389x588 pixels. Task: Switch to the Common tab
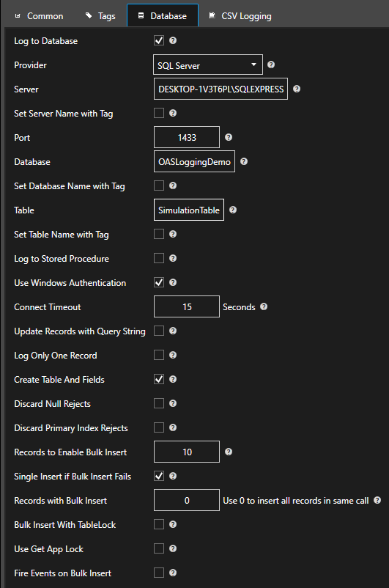[x=39, y=15]
